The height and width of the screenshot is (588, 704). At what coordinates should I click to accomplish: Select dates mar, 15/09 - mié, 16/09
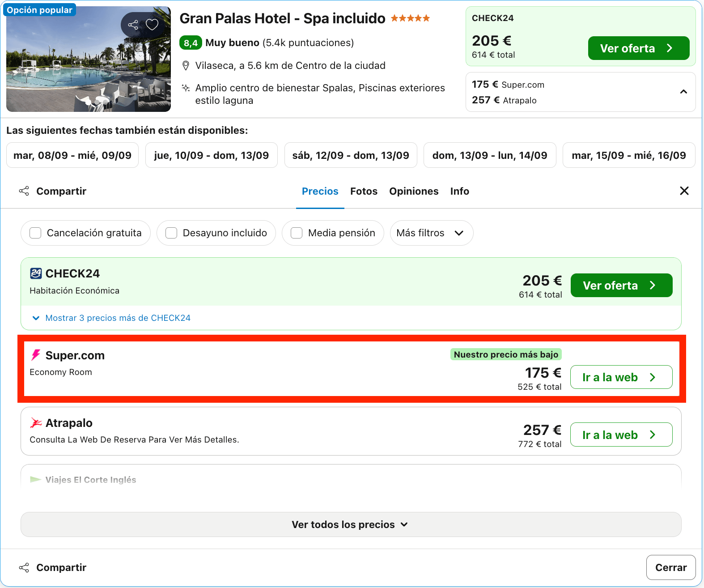(629, 155)
